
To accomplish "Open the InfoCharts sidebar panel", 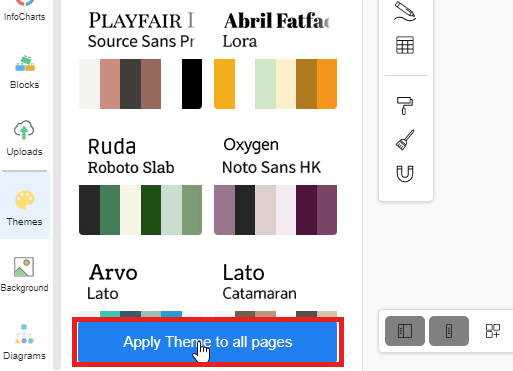I will tap(25, 11).
